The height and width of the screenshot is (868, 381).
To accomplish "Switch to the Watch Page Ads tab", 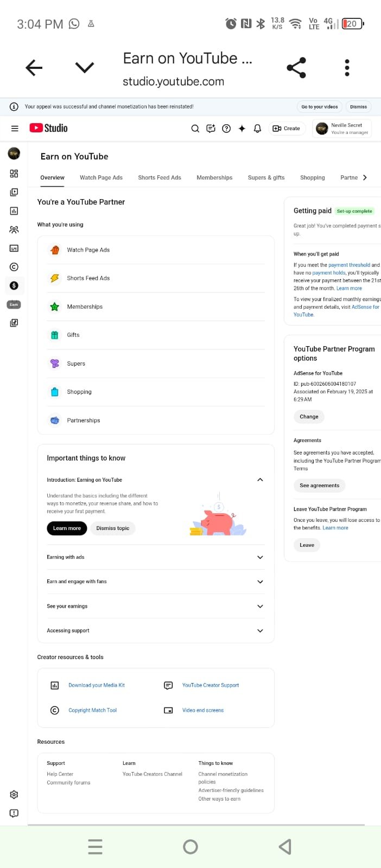I will pyautogui.click(x=101, y=177).
